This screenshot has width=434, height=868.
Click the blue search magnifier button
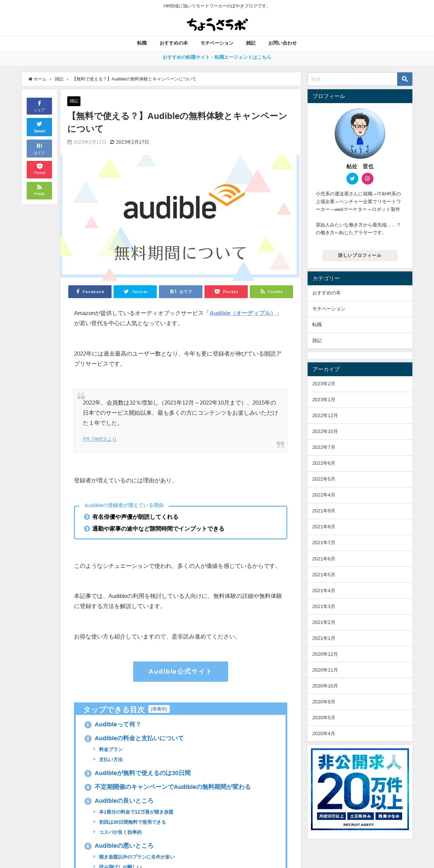[405, 79]
